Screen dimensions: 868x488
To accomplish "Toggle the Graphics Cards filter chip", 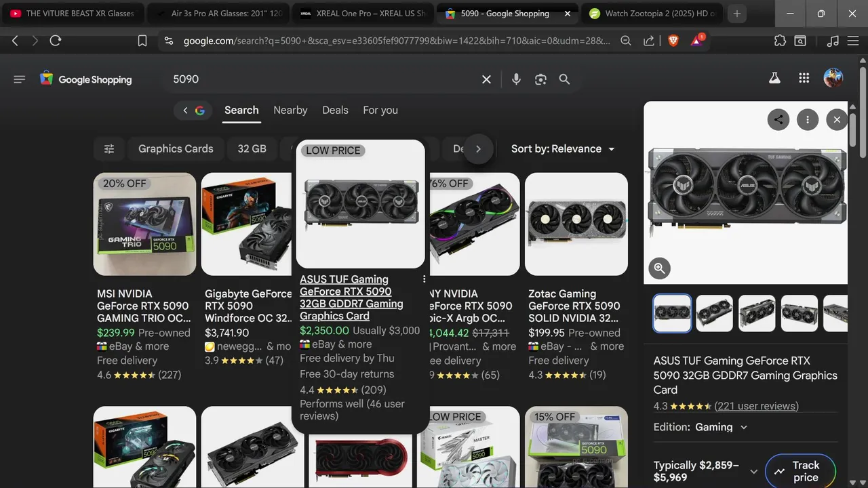I will (x=176, y=149).
